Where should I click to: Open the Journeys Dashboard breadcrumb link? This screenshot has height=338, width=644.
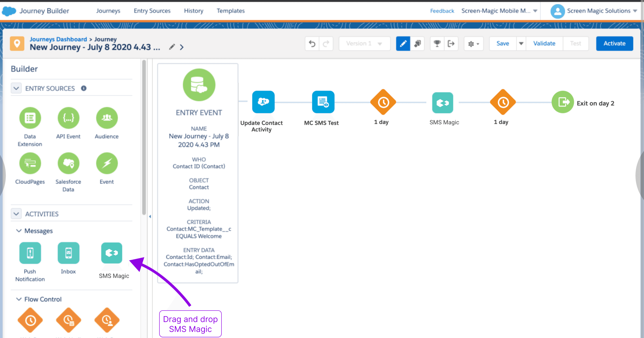pos(58,39)
